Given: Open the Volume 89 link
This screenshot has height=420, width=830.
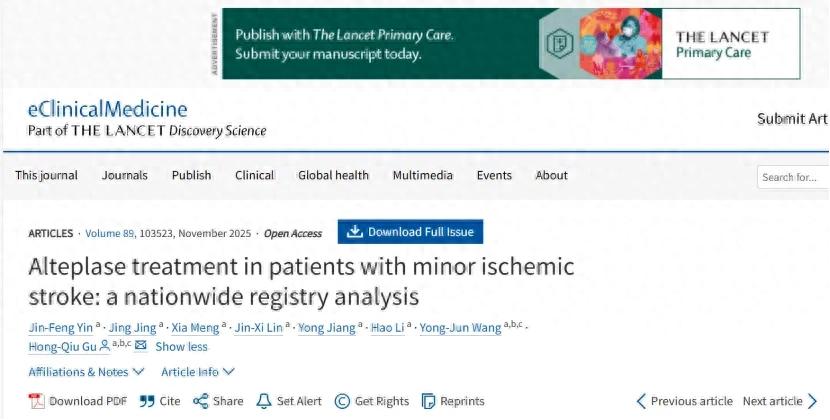Looking at the screenshot, I should (109, 233).
